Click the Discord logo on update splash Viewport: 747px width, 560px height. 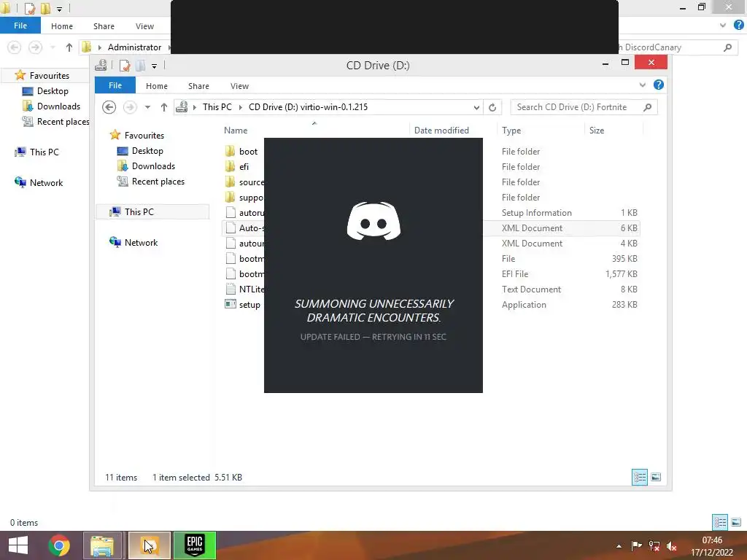click(x=373, y=221)
